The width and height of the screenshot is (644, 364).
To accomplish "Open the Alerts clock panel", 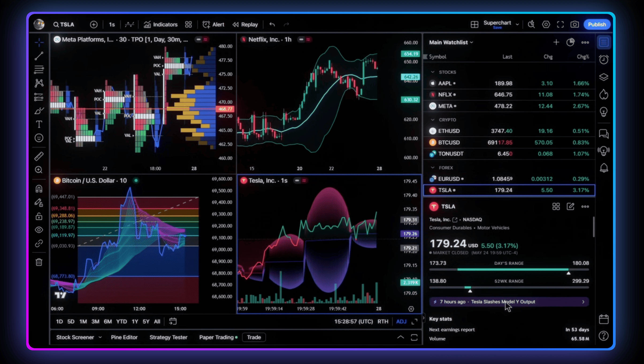I will [604, 60].
